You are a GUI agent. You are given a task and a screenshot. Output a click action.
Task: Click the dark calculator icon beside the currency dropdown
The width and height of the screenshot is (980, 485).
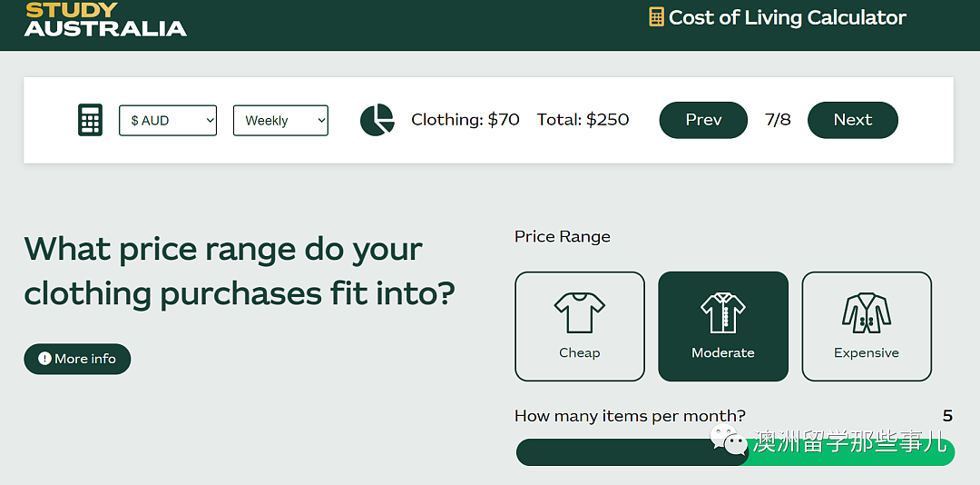(90, 120)
